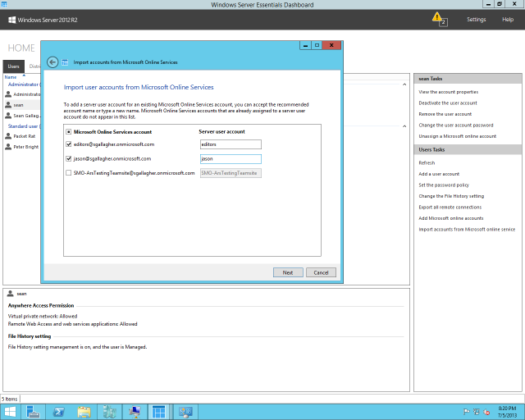Select the Packet Rat user icon

(8, 136)
